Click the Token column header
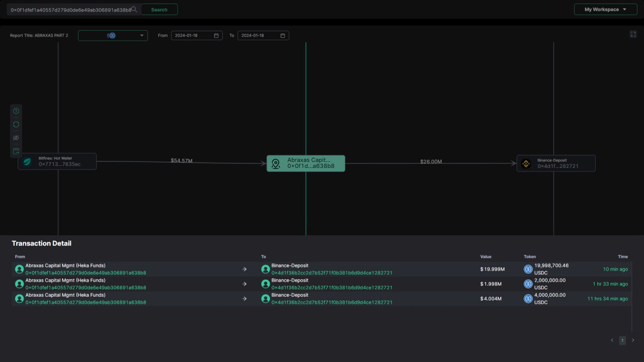Viewport: 644px width, 362px height. pos(530,256)
